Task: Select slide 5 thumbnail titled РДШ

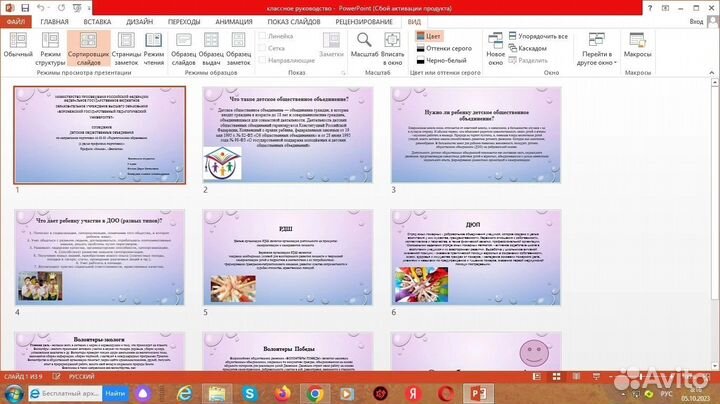Action: pyautogui.click(x=287, y=258)
